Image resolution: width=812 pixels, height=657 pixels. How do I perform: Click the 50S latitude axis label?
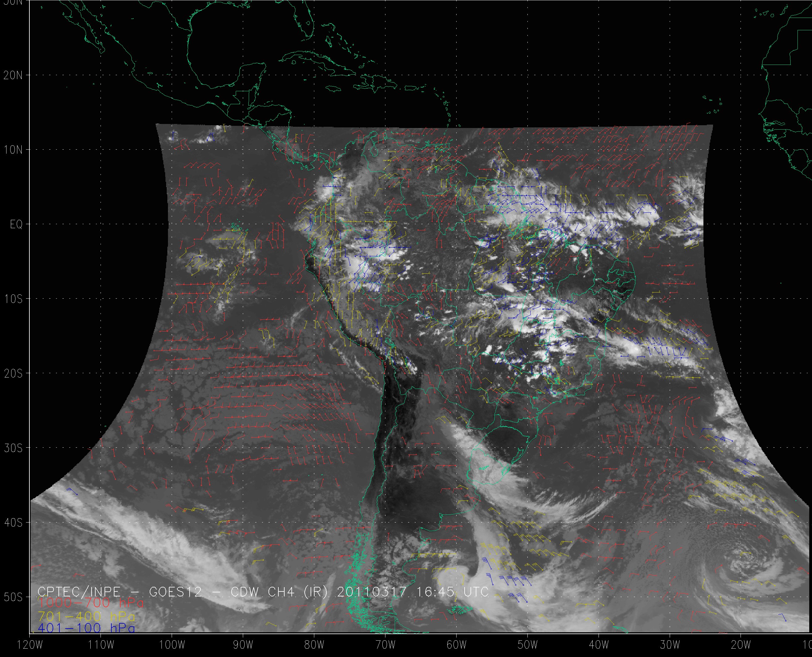point(13,597)
